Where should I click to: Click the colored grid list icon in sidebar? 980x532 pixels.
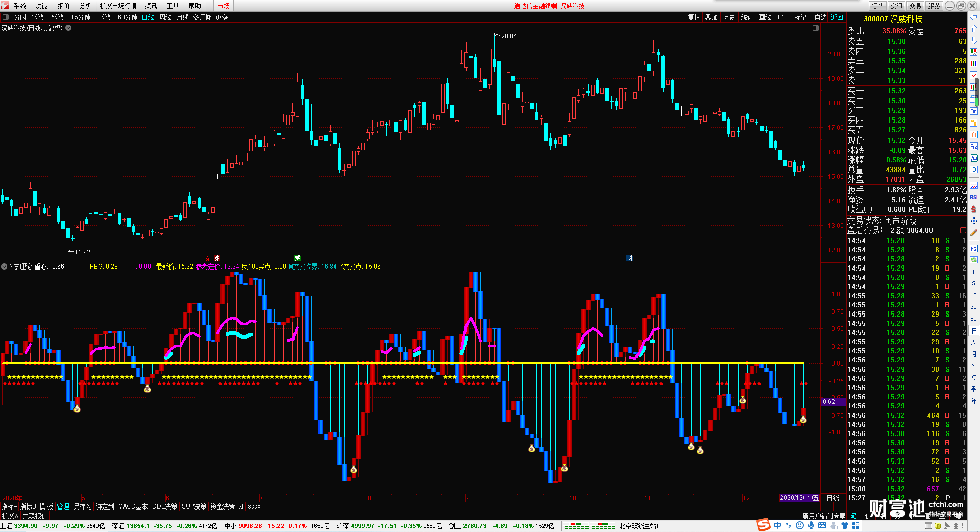pos(974,64)
